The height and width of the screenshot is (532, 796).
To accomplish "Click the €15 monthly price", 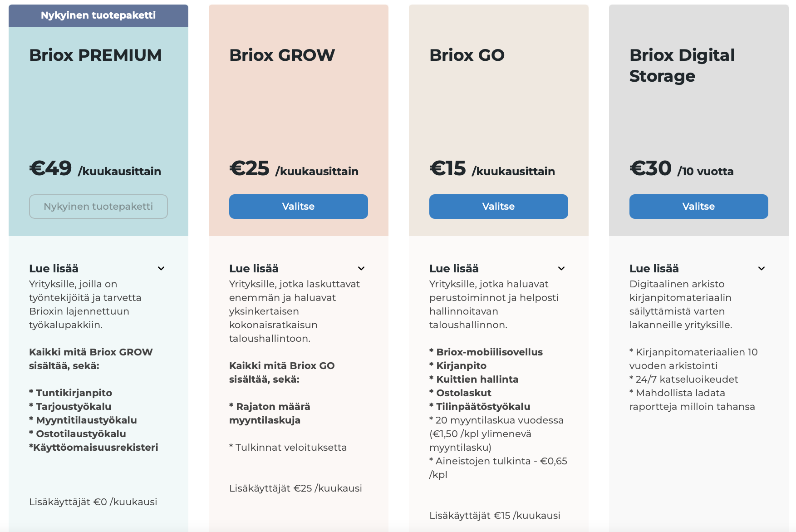I will click(x=492, y=169).
